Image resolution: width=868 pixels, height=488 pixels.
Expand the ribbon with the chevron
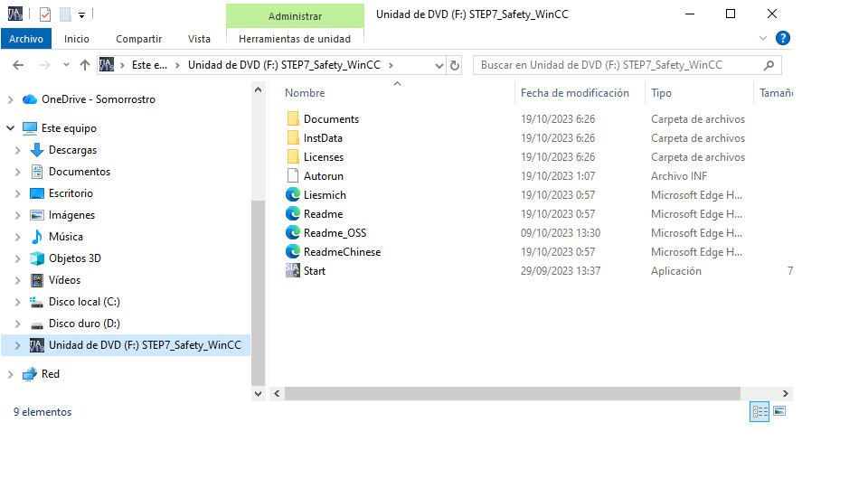(763, 38)
